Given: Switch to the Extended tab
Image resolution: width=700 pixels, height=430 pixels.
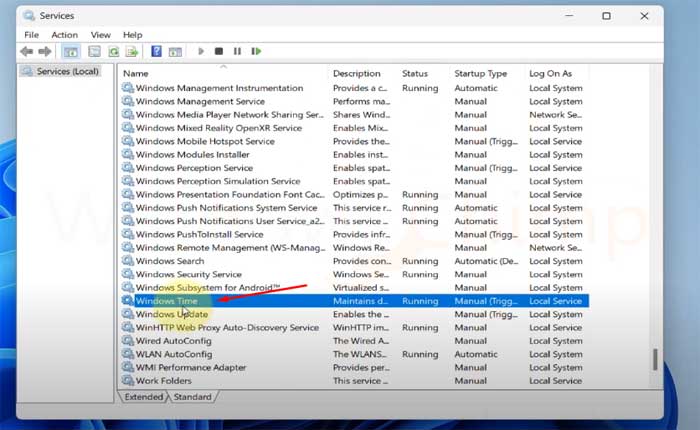Looking at the screenshot, I should click(x=144, y=397).
